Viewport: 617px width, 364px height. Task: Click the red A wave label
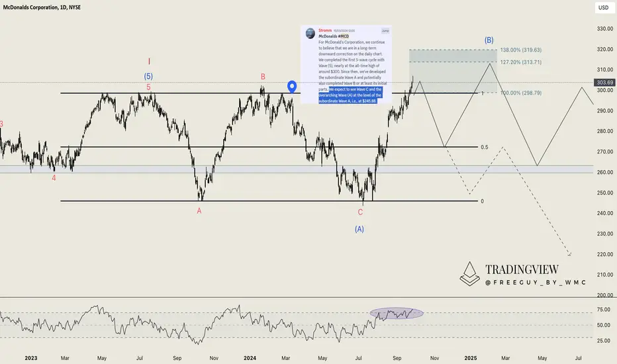coord(199,211)
